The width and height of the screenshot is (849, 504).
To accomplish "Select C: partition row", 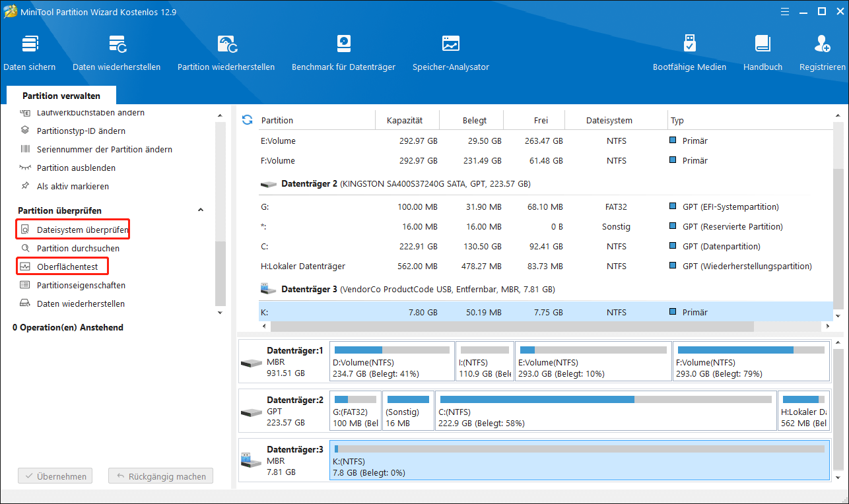I will (545, 246).
